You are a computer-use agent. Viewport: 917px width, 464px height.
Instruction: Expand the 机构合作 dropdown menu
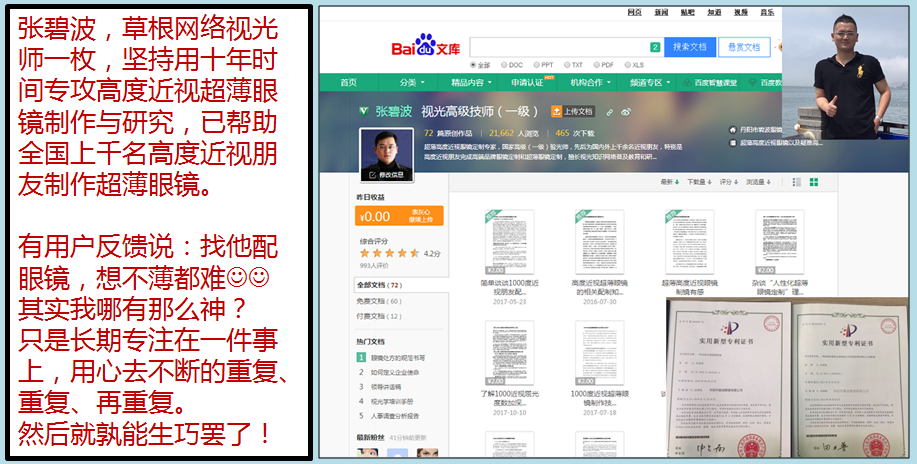point(591,83)
